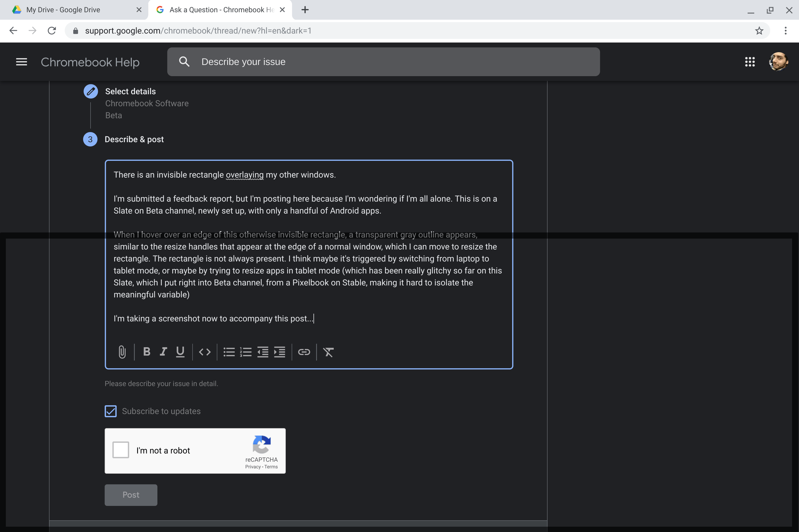Toggle italic formatting
This screenshot has width=799, height=532.
click(x=163, y=352)
